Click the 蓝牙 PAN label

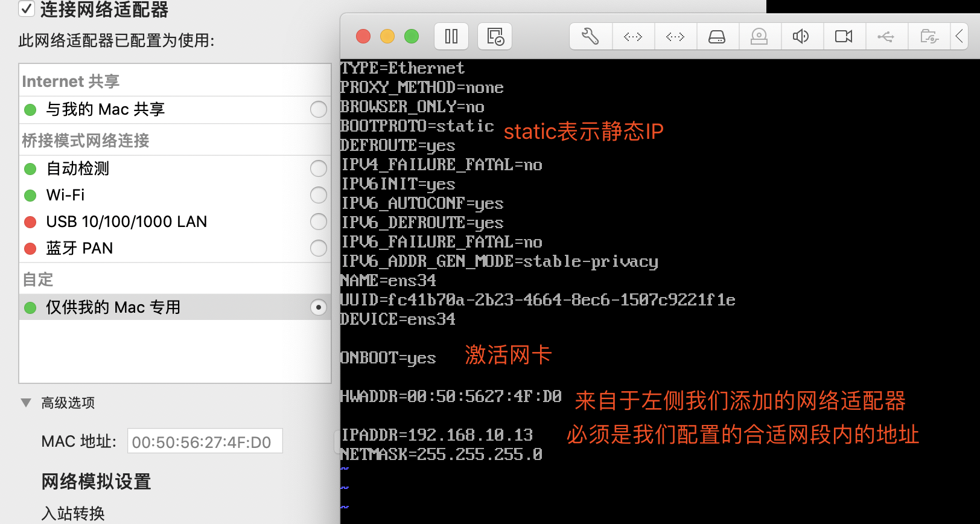coord(79,248)
